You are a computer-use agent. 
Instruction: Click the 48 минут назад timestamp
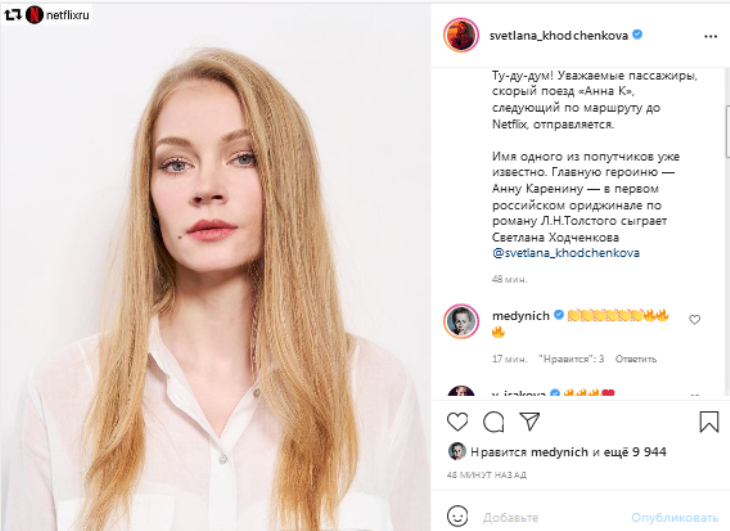pos(487,474)
